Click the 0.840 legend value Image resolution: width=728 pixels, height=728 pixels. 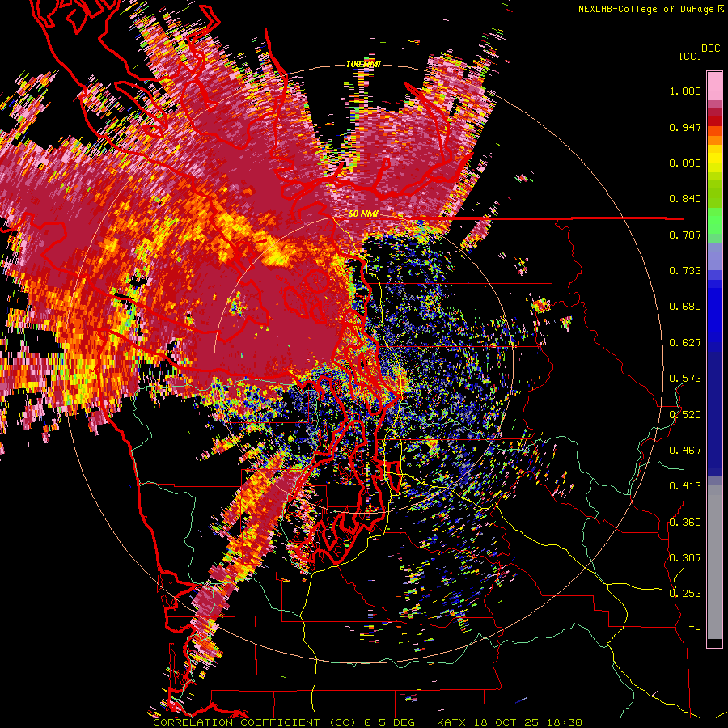(685, 199)
